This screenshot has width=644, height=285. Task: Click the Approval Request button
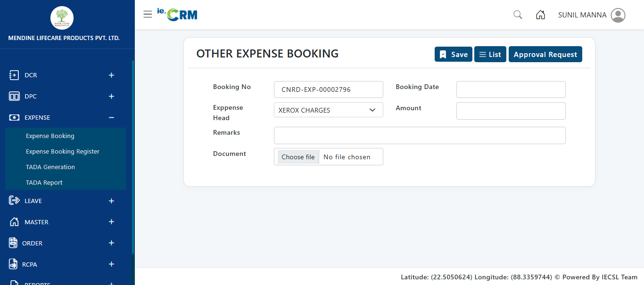pos(545,54)
